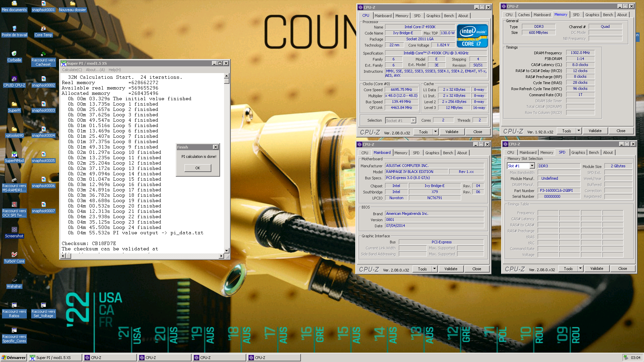644x362 pixels.
Task: Click system tray icon near clock
Action: (626, 358)
